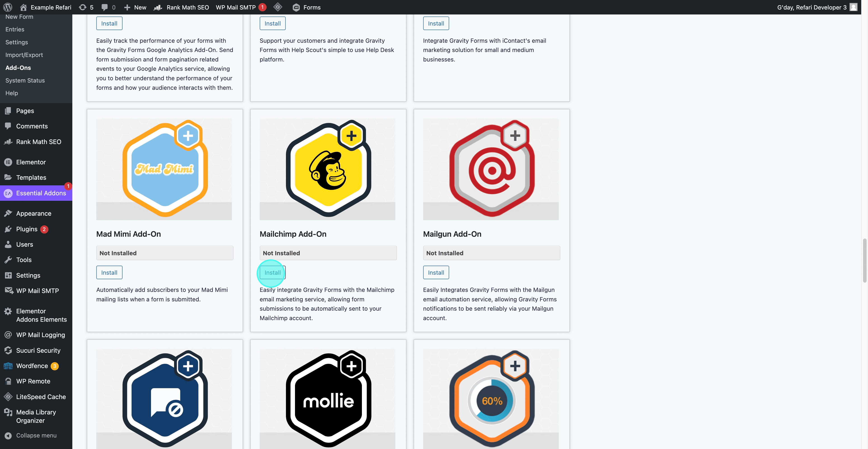This screenshot has height=449, width=868.
Task: Click the Plugins update count badge
Action: [x=44, y=229]
